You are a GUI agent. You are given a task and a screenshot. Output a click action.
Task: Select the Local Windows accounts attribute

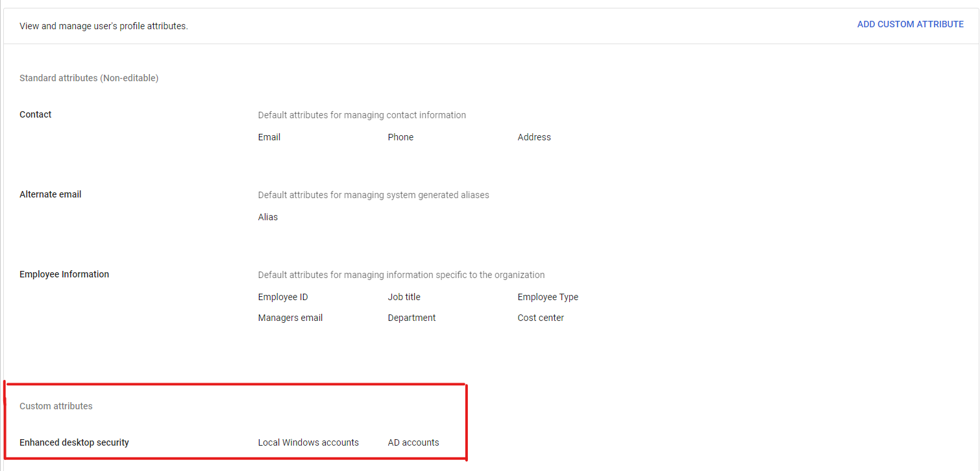click(308, 442)
